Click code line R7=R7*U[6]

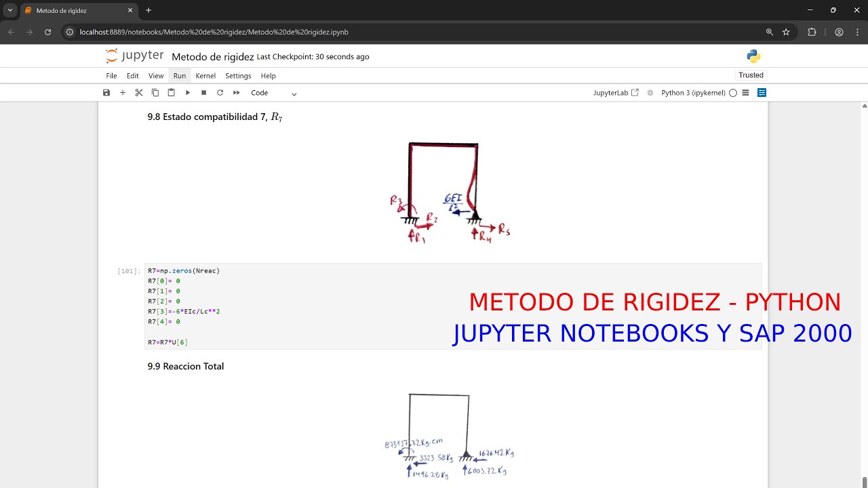tap(167, 342)
